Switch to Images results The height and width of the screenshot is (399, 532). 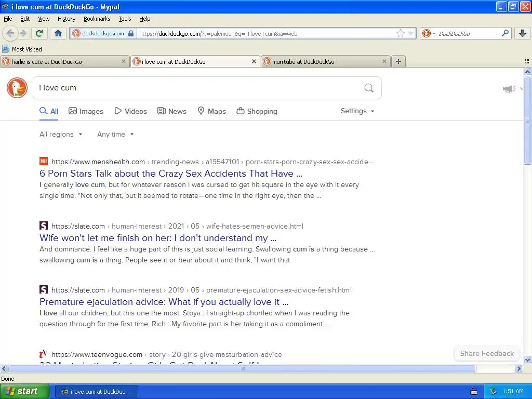86,111
